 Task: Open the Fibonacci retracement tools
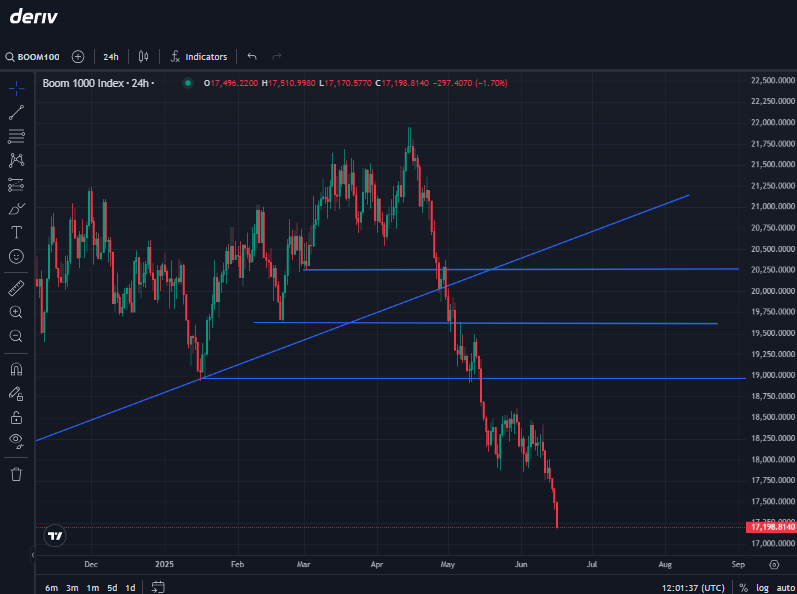(x=16, y=136)
